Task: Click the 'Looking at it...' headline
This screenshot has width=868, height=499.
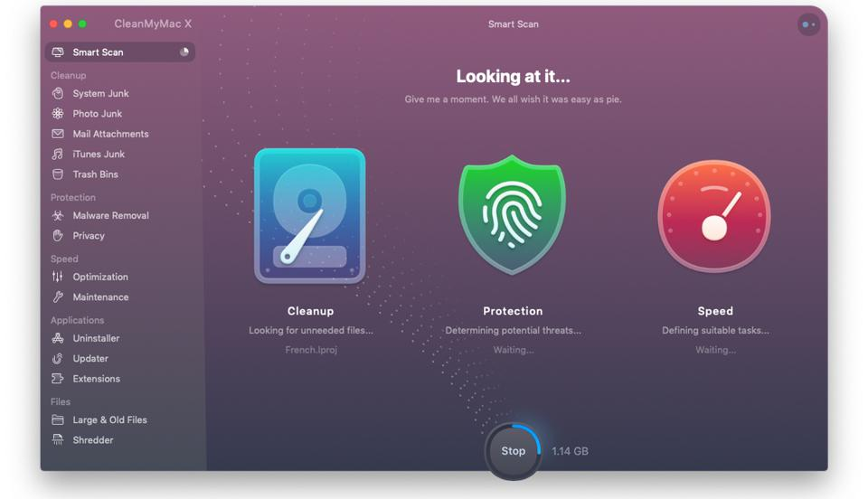Action: pos(513,76)
